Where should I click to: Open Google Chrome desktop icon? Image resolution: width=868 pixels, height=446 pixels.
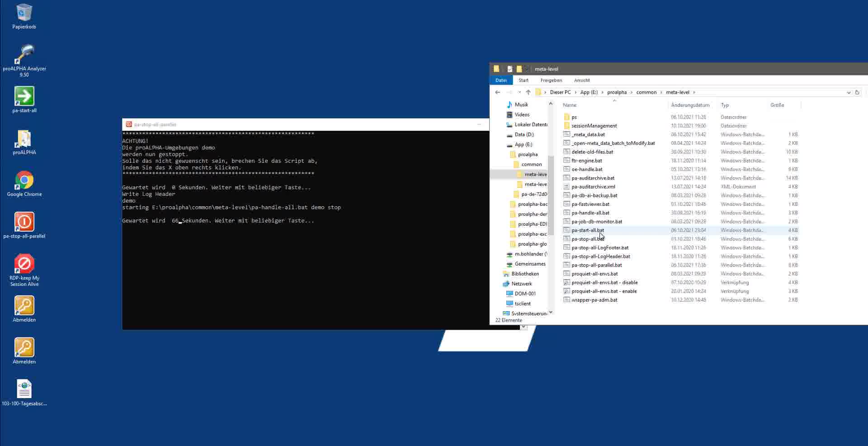click(24, 184)
